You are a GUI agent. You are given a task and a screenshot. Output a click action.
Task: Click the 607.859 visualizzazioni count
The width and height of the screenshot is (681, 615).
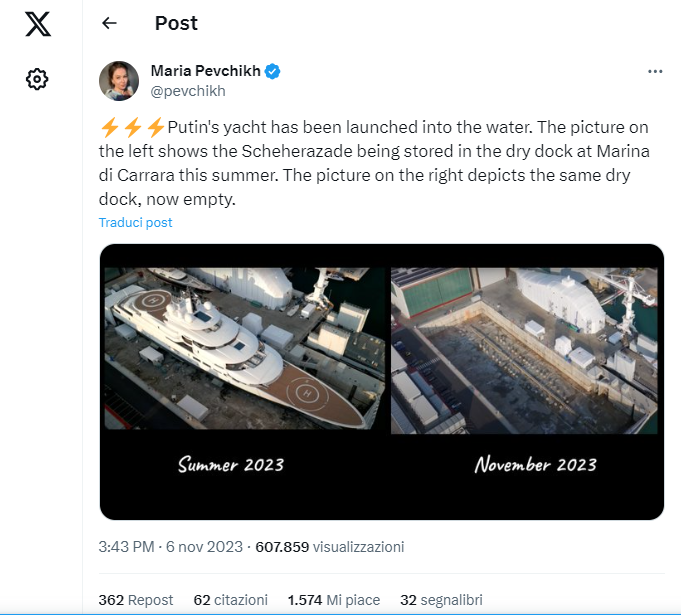click(330, 547)
